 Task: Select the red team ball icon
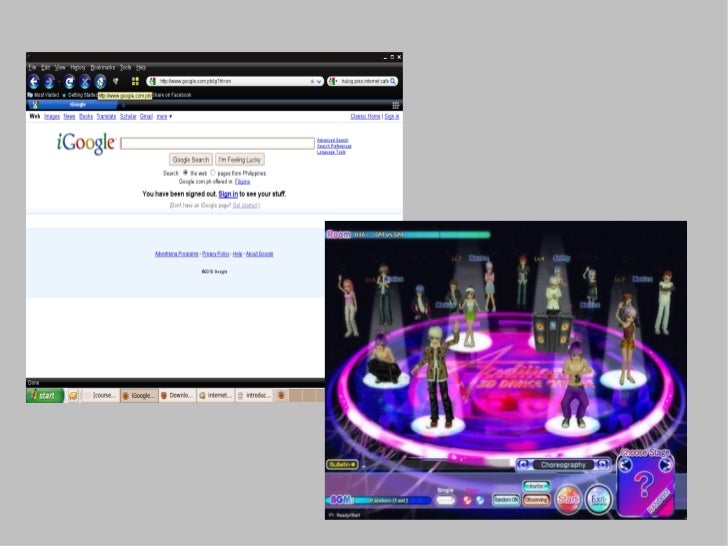pyautogui.click(x=468, y=500)
